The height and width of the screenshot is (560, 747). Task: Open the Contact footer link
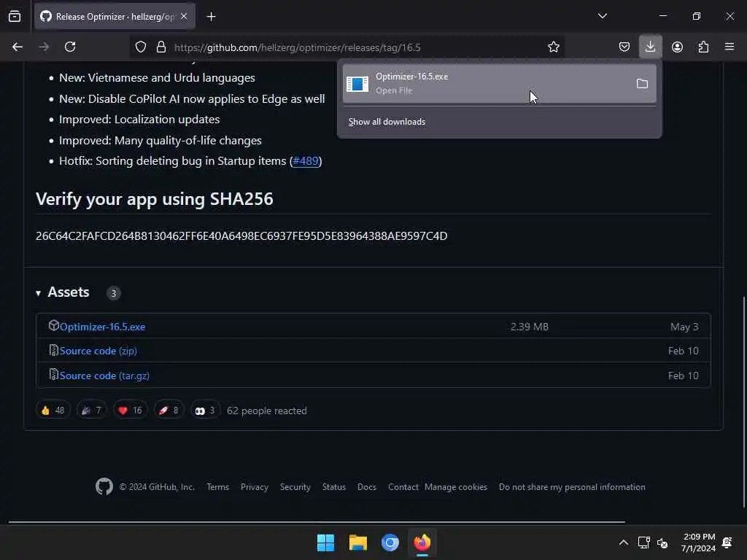(403, 487)
